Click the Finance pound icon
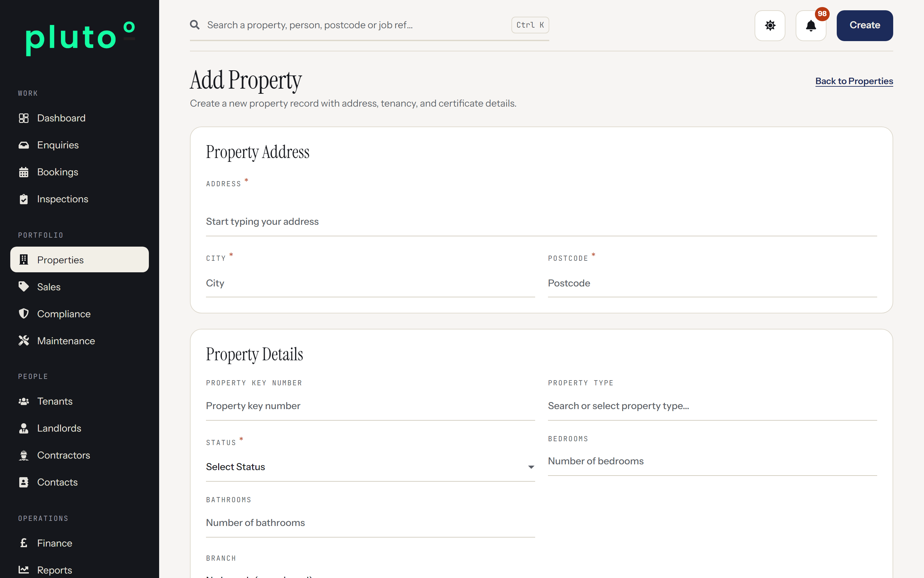Image resolution: width=924 pixels, height=578 pixels. [24, 543]
